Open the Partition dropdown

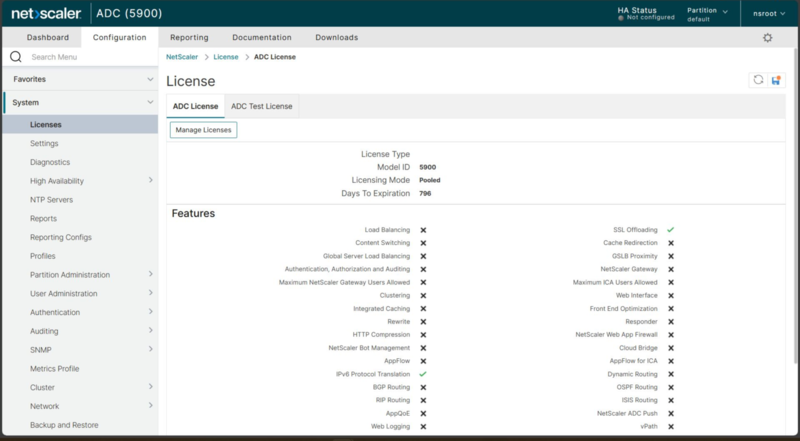[x=707, y=14]
